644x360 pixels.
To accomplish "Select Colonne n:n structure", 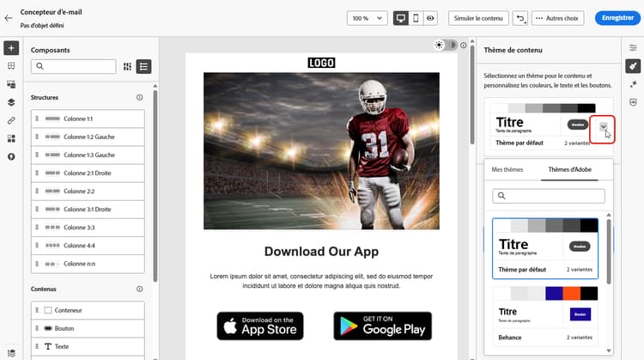I will point(88,264).
